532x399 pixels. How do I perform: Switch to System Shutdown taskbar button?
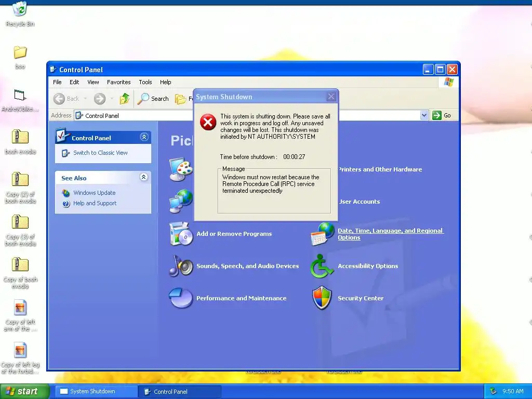[96, 391]
